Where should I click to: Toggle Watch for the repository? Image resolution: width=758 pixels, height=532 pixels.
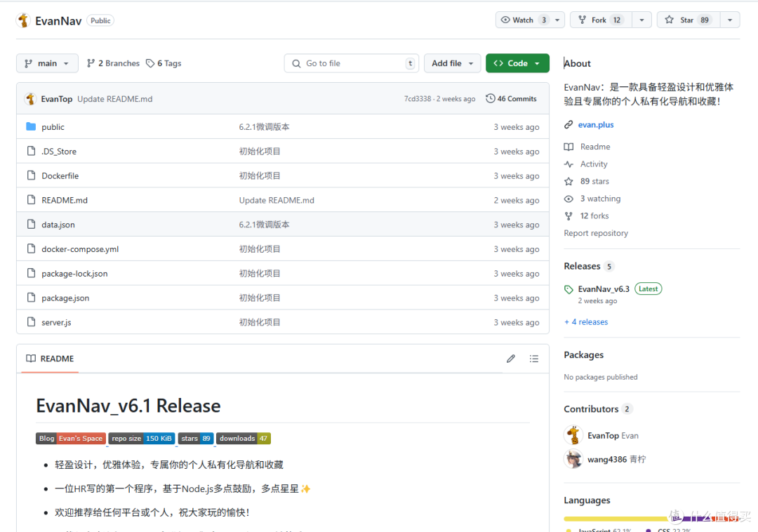click(x=524, y=20)
